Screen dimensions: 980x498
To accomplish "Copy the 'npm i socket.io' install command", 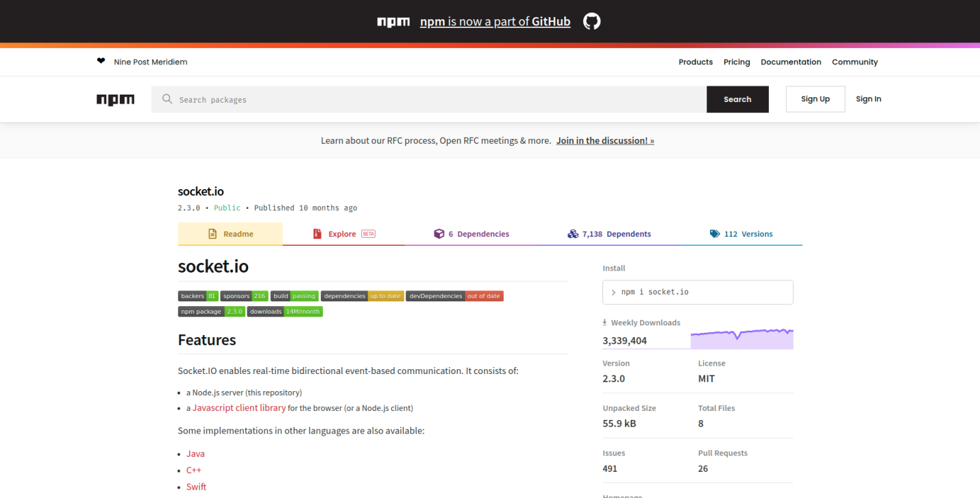I will click(698, 292).
